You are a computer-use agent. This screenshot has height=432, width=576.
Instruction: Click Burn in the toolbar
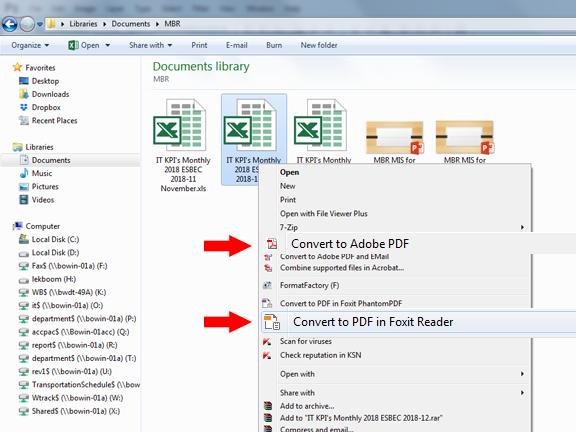(x=274, y=45)
